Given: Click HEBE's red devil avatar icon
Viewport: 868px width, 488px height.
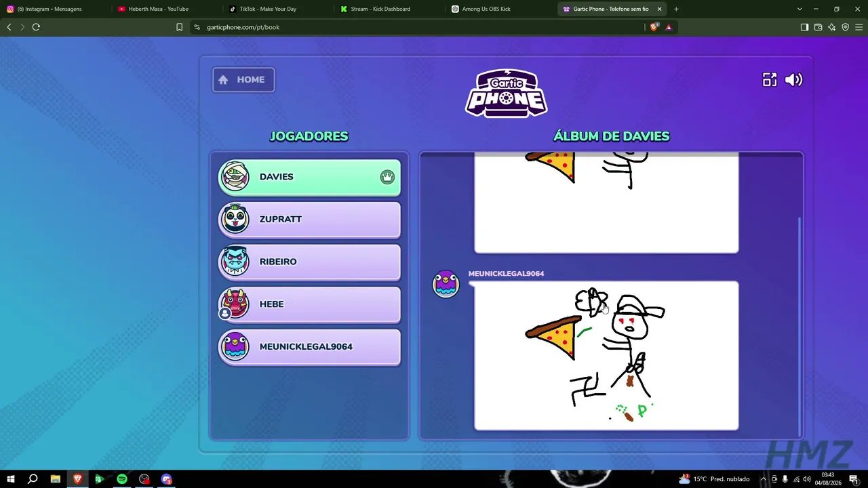Looking at the screenshot, I should (235, 304).
